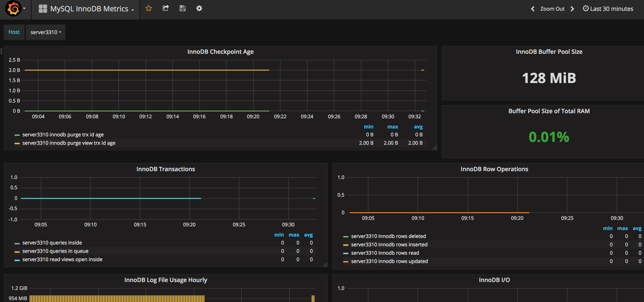Image resolution: width=644 pixels, height=302 pixels.
Task: Toggle queries in queue series visibility
Action: point(55,251)
